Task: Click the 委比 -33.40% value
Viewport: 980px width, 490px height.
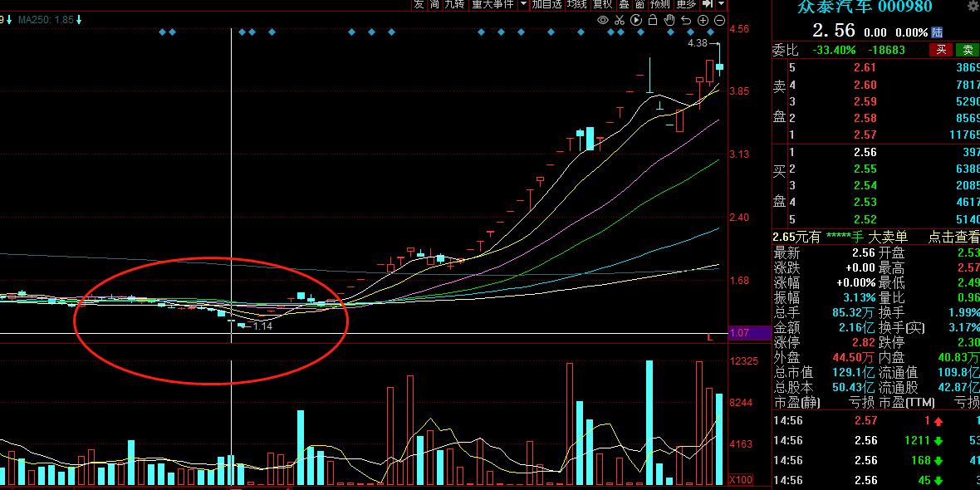Action: pos(834,50)
